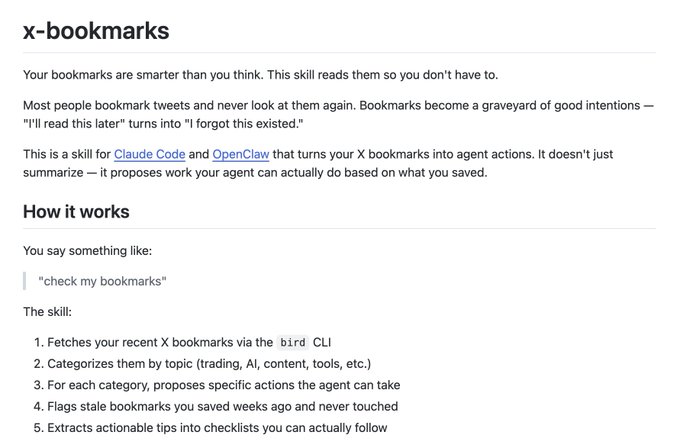Image resolution: width=680 pixels, height=448 pixels.
Task: Open the Claude Code link
Action: click(148, 155)
